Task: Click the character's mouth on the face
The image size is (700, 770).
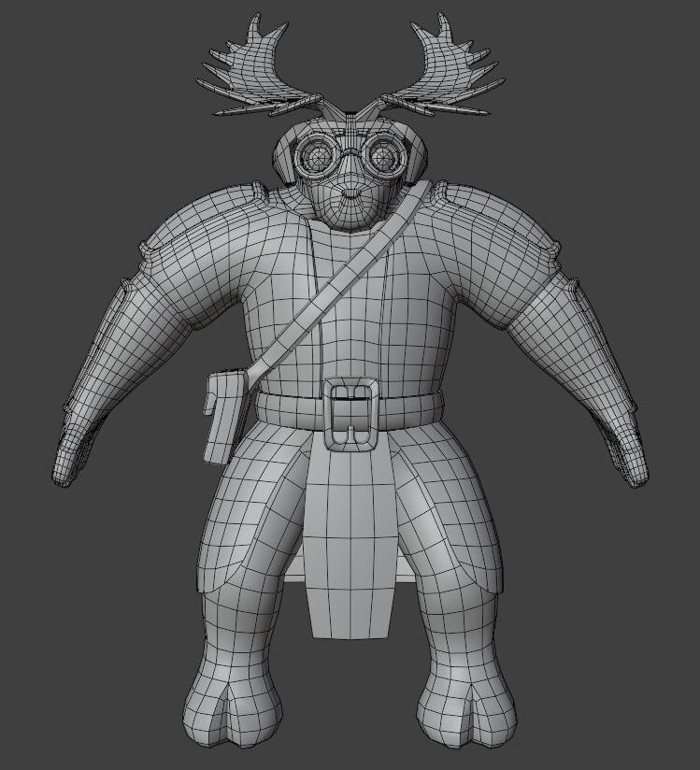Action: click(350, 193)
